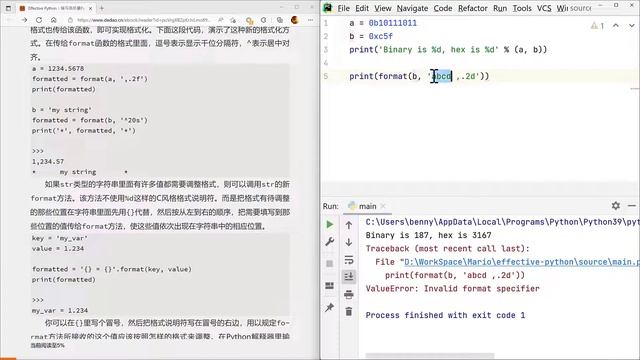Click ValueError message in console
640x360 pixels.
[452, 289]
